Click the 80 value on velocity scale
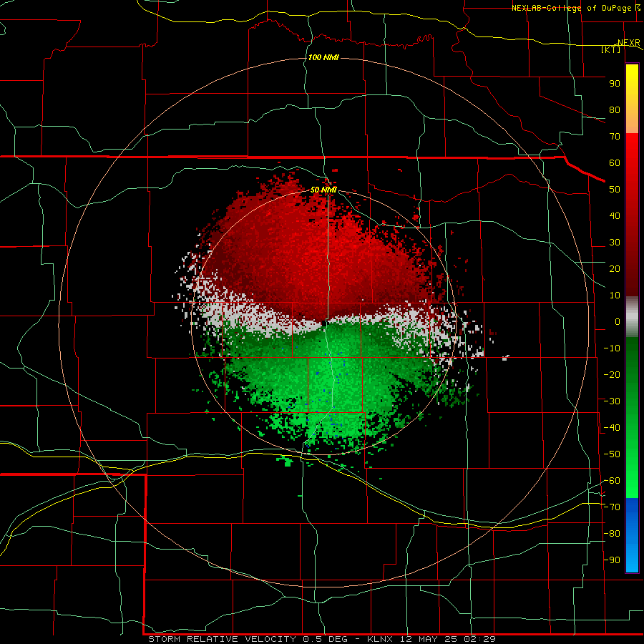The image size is (644, 644). pos(615,110)
